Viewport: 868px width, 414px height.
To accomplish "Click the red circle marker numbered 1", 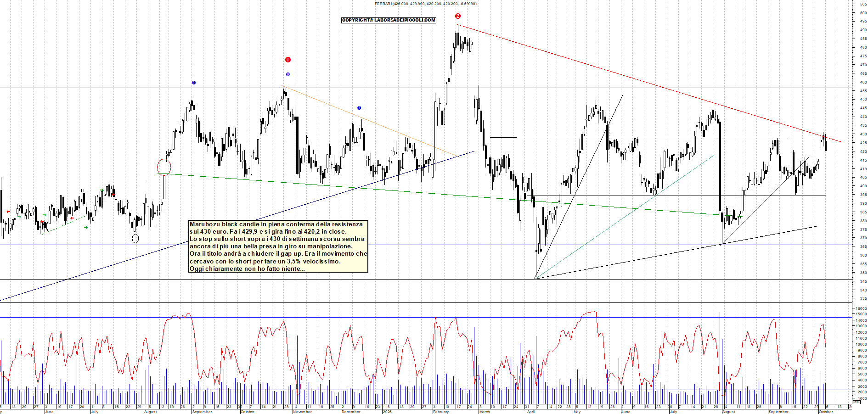I will point(288,60).
